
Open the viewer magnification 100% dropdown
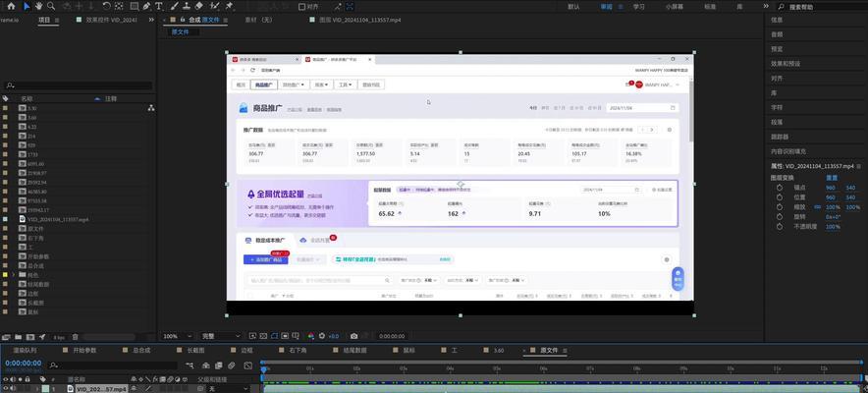click(179, 336)
